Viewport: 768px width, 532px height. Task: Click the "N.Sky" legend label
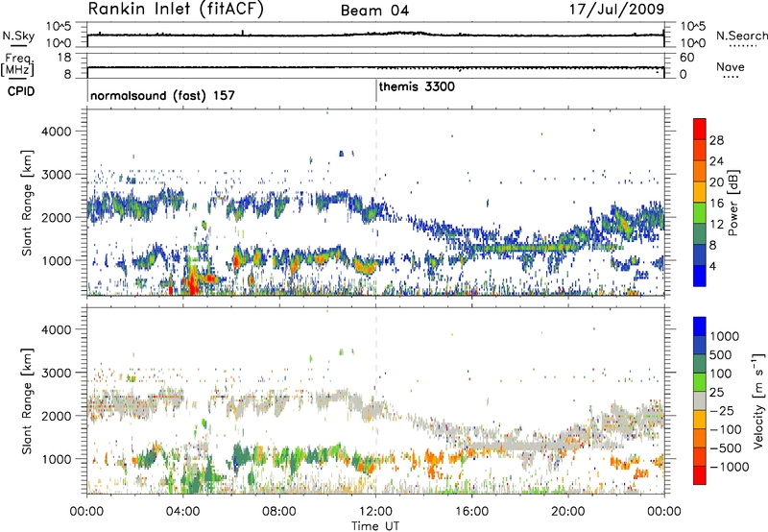[x=18, y=36]
